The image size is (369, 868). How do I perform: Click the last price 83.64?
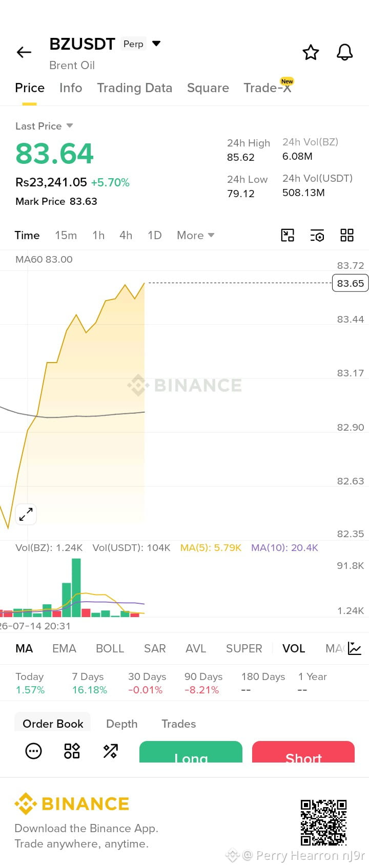(54, 154)
